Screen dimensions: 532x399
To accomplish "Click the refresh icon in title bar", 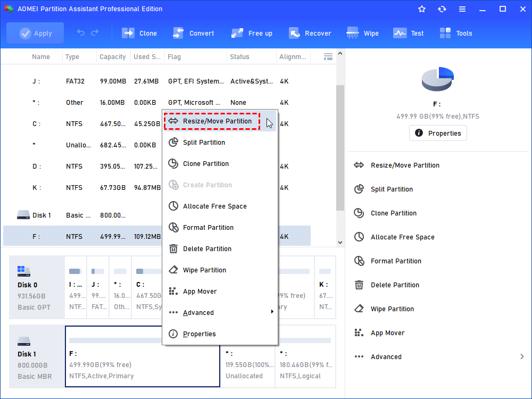I will (442, 9).
